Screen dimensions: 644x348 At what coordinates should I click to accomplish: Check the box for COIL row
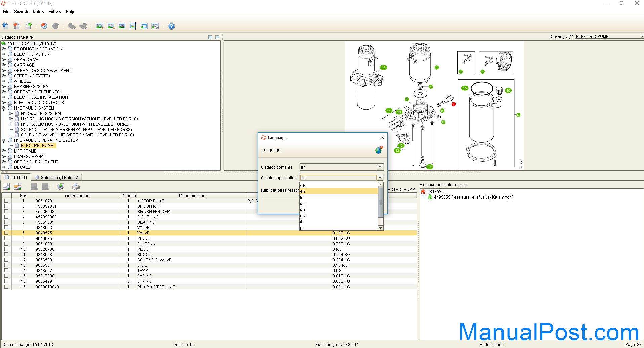[6, 265]
